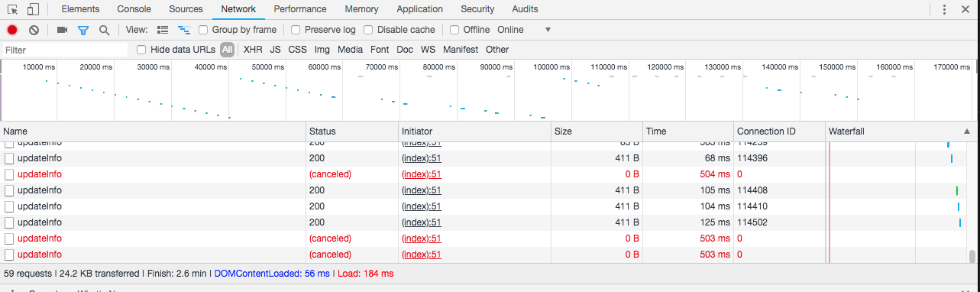Click the Load: 184 ms status text

click(x=365, y=273)
